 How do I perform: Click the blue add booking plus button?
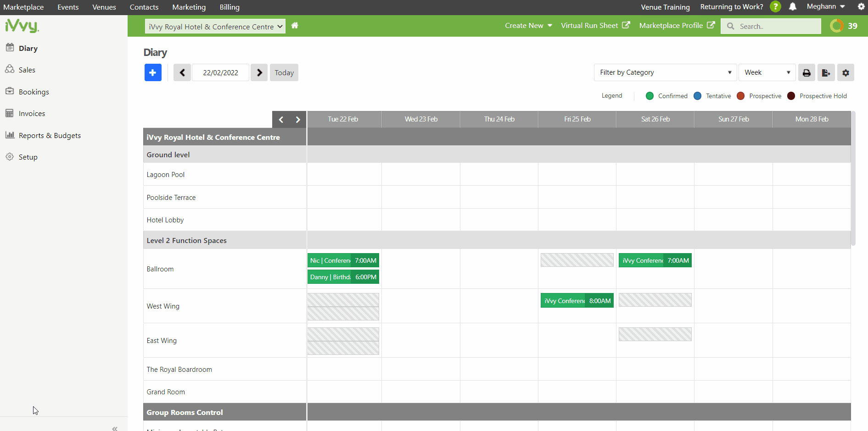tap(153, 72)
